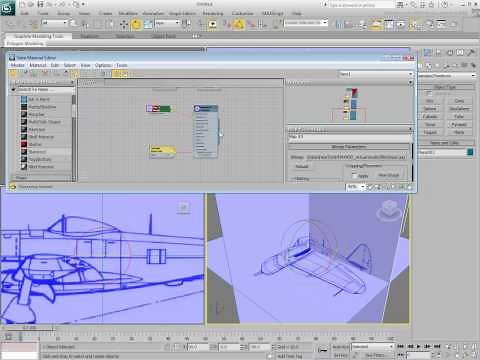Toggle Window/Crossing selection mode

[111, 24]
